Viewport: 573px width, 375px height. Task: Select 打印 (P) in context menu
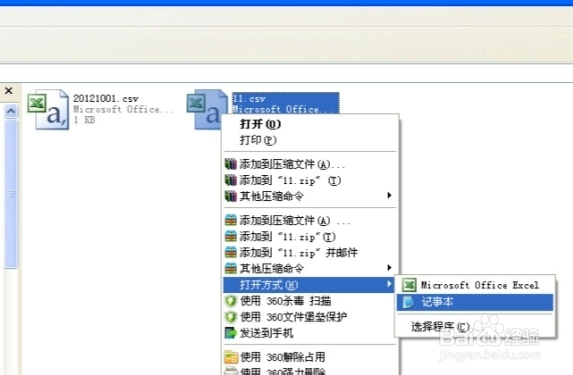tap(258, 140)
